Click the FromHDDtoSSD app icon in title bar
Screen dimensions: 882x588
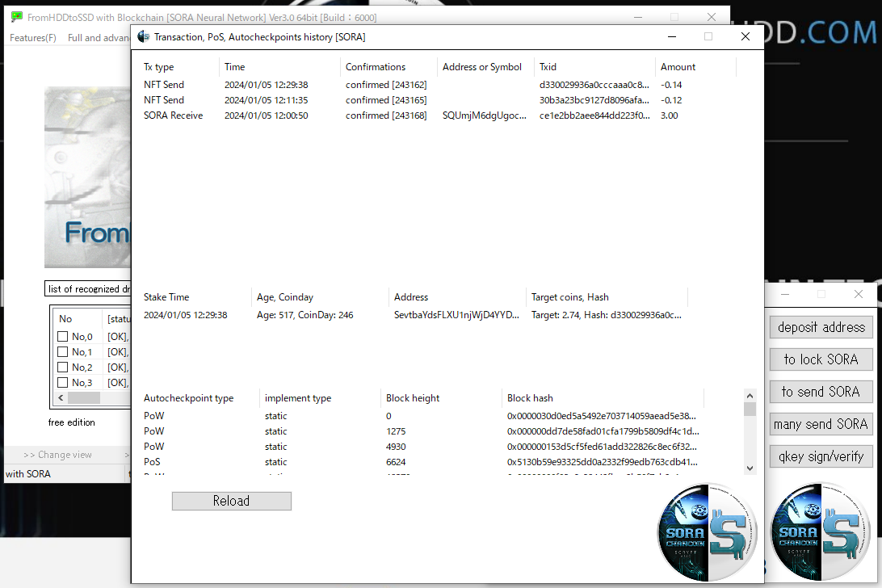pos(16,17)
